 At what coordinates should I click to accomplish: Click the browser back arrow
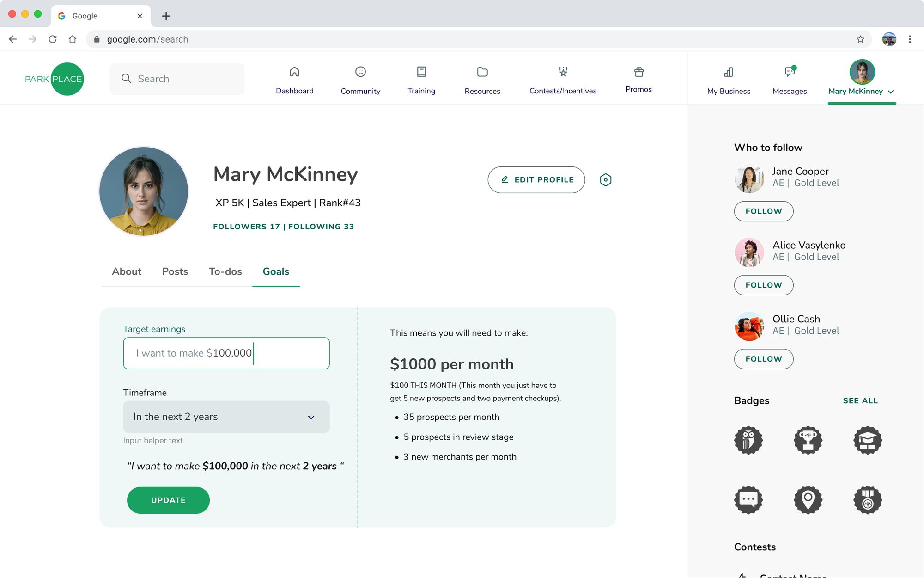click(13, 39)
